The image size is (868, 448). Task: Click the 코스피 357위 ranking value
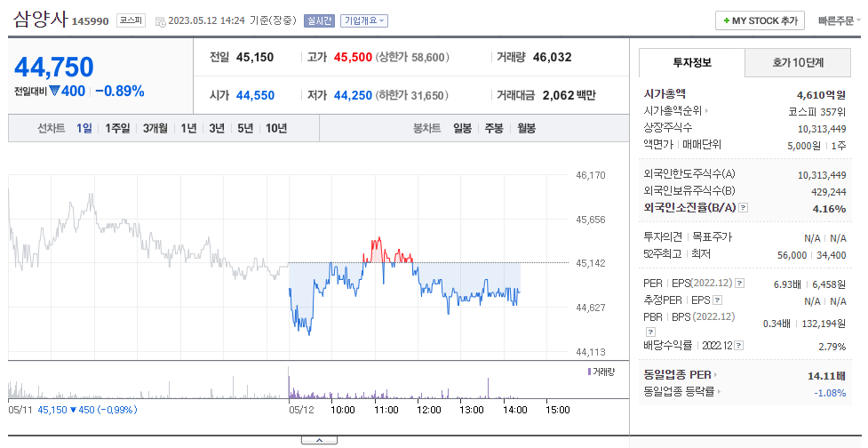817,112
